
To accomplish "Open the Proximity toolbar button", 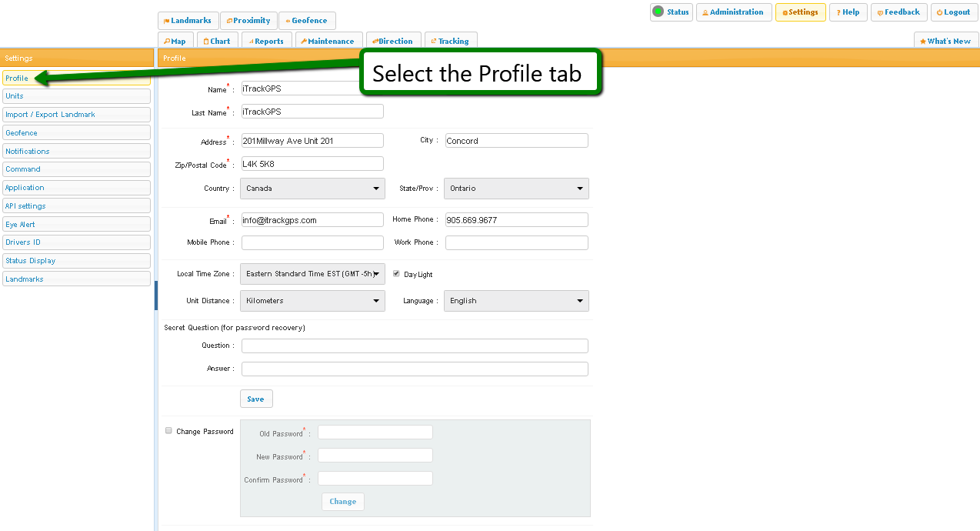I will 248,21.
